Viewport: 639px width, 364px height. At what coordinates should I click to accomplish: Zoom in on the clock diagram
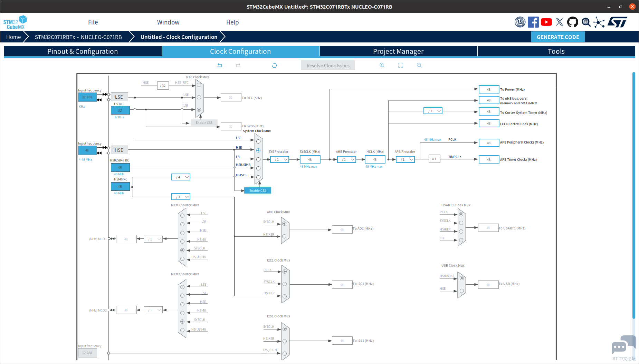[x=382, y=65]
